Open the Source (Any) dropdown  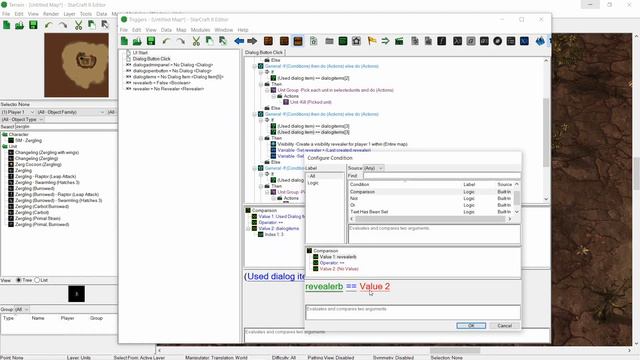[x=373, y=168]
